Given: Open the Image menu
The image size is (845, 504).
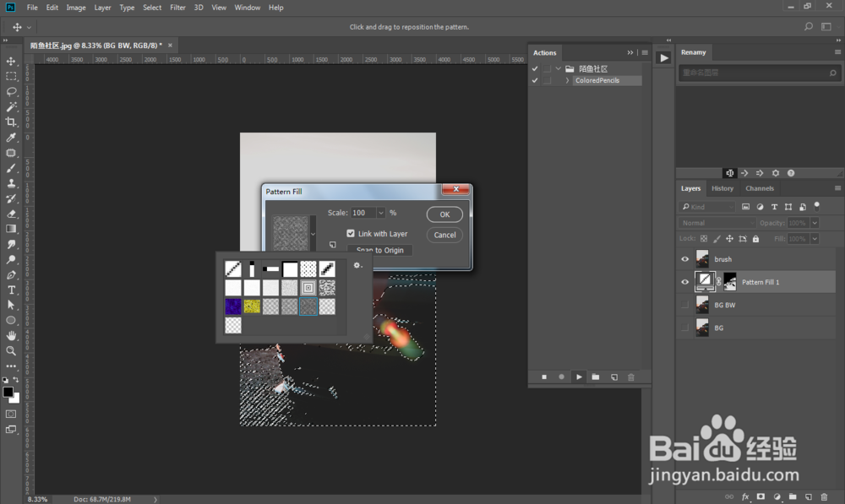Looking at the screenshot, I should 76,8.
